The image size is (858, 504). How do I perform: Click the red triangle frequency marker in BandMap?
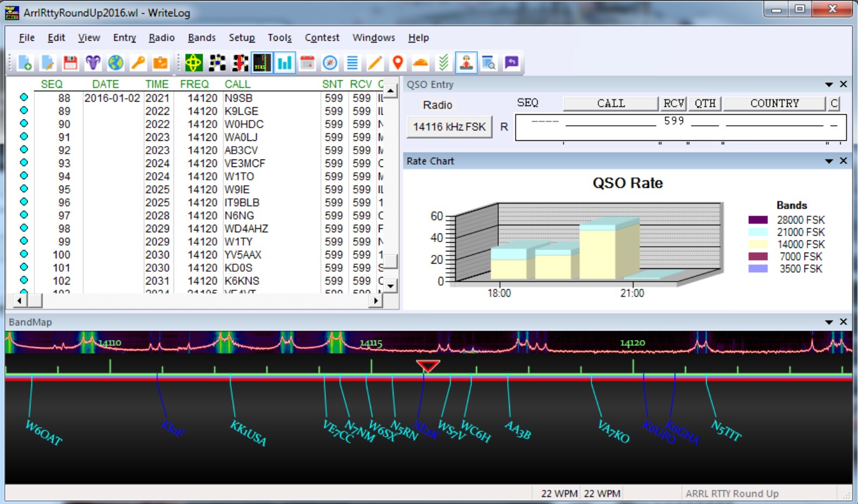point(428,366)
